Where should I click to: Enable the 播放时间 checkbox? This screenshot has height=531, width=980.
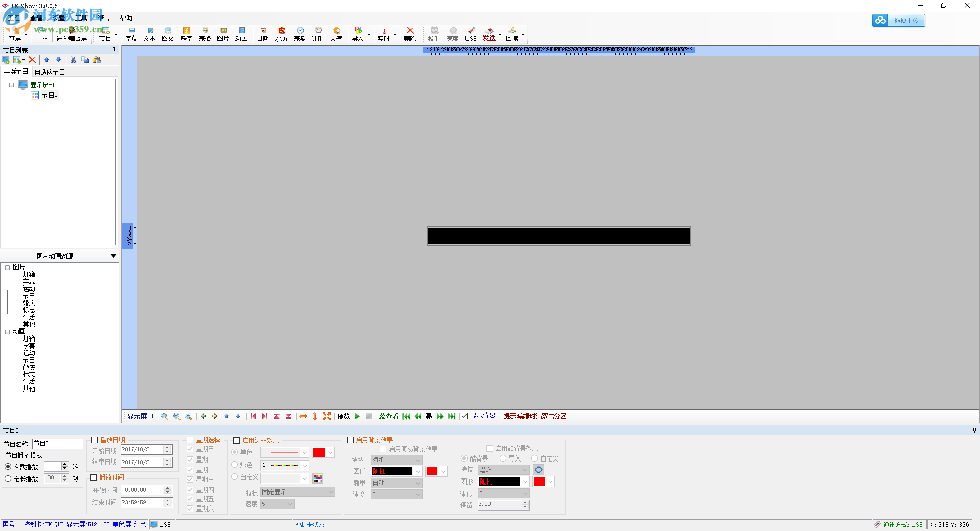pyautogui.click(x=94, y=478)
